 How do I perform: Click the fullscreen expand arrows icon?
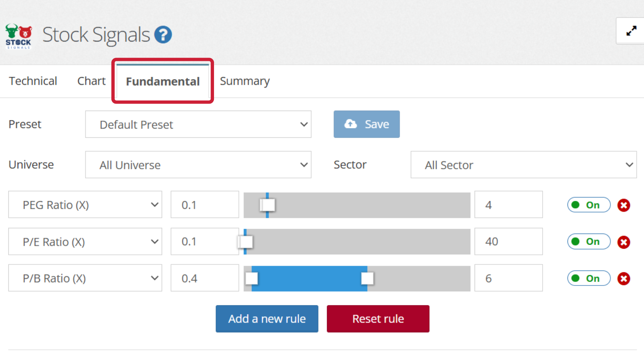point(631,31)
